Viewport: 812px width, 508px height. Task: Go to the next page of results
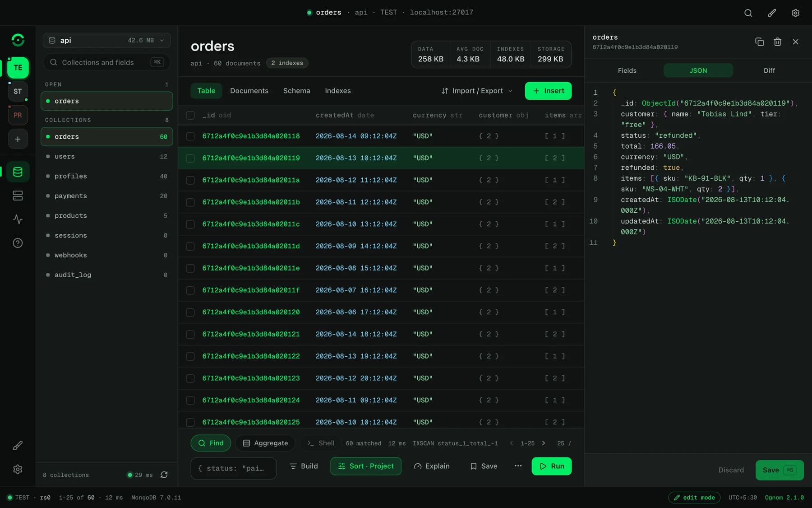click(544, 443)
